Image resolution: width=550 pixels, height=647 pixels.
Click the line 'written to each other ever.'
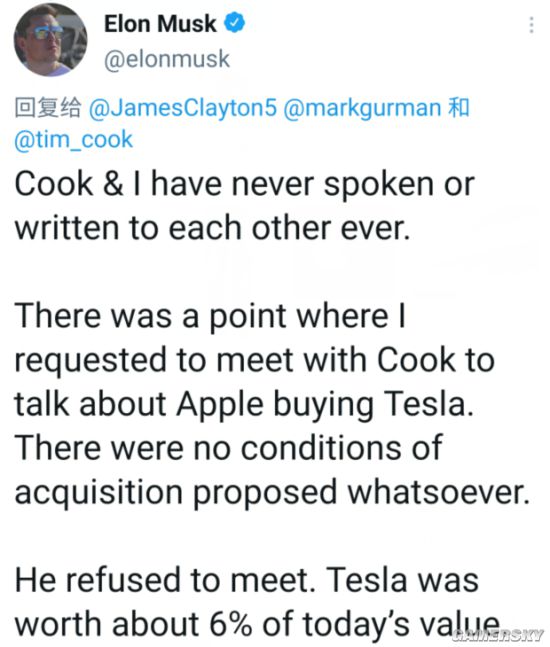tap(212, 228)
